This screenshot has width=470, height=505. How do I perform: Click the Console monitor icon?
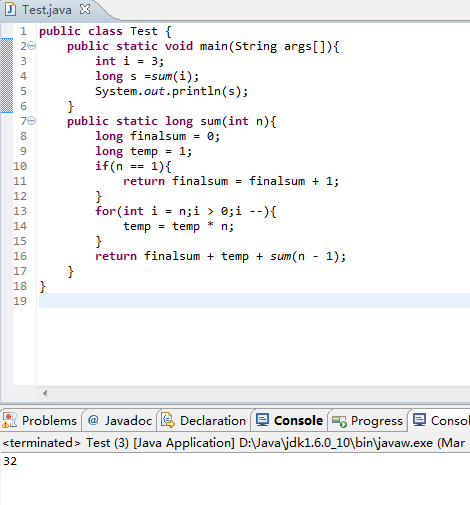pyautogui.click(x=262, y=420)
